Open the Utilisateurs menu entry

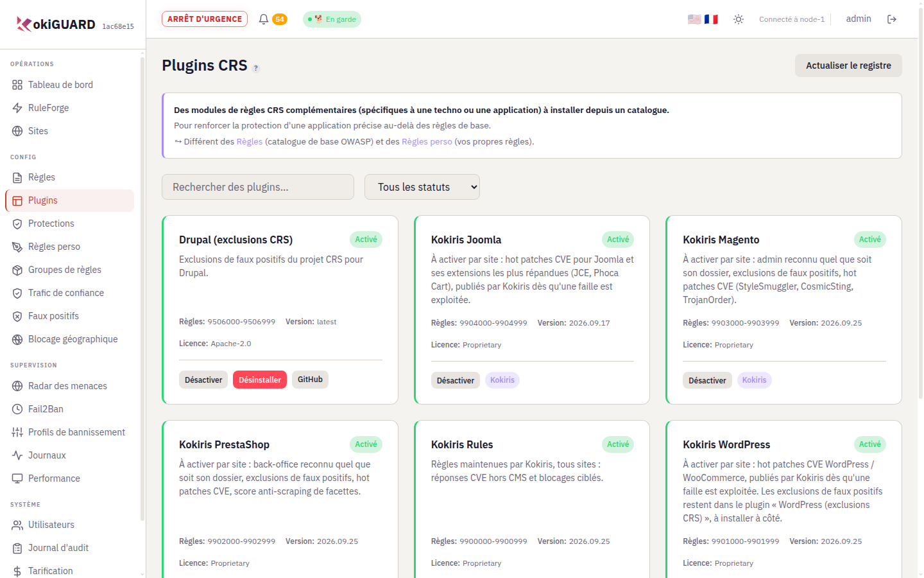[x=69, y=525]
